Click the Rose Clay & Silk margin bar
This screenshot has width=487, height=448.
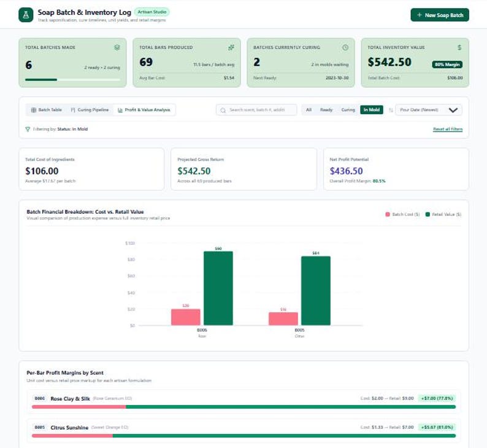pyautogui.click(x=243, y=407)
